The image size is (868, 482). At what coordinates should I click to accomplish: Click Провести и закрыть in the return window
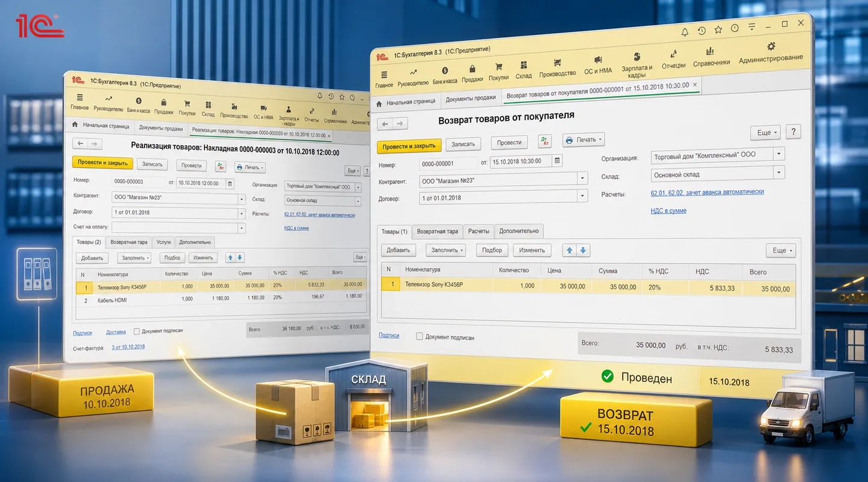(409, 146)
